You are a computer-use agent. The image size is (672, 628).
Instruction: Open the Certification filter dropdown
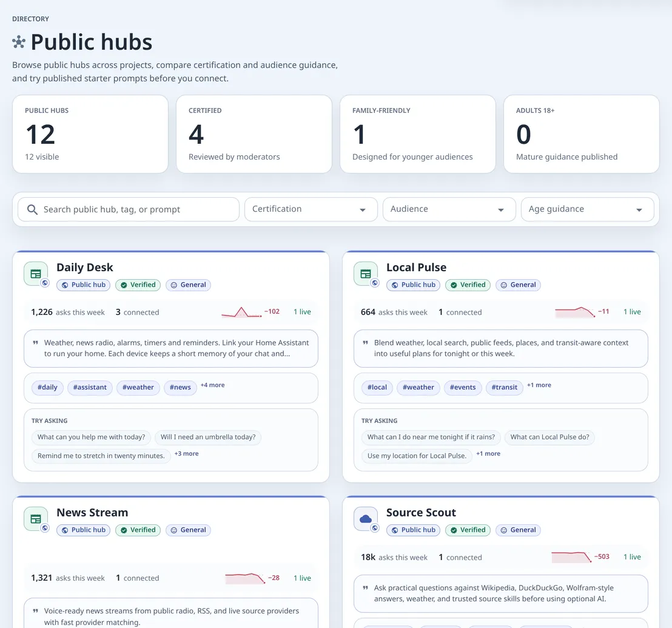click(311, 209)
